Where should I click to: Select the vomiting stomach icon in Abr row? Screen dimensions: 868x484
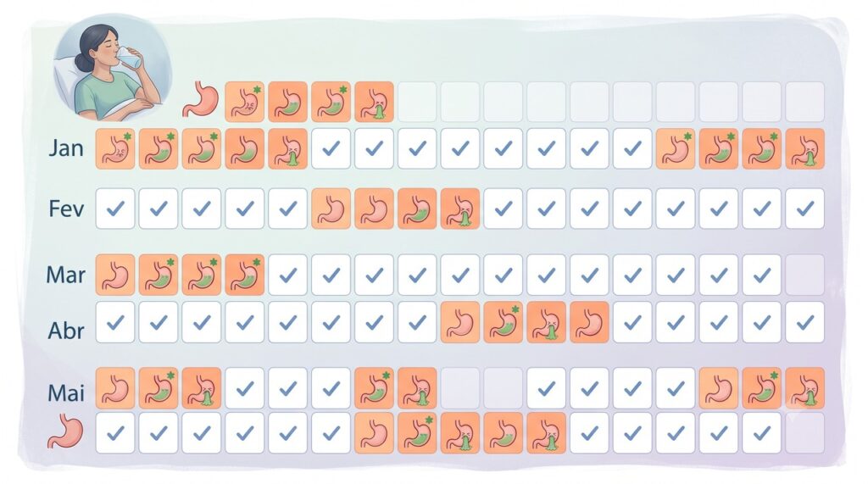547,322
